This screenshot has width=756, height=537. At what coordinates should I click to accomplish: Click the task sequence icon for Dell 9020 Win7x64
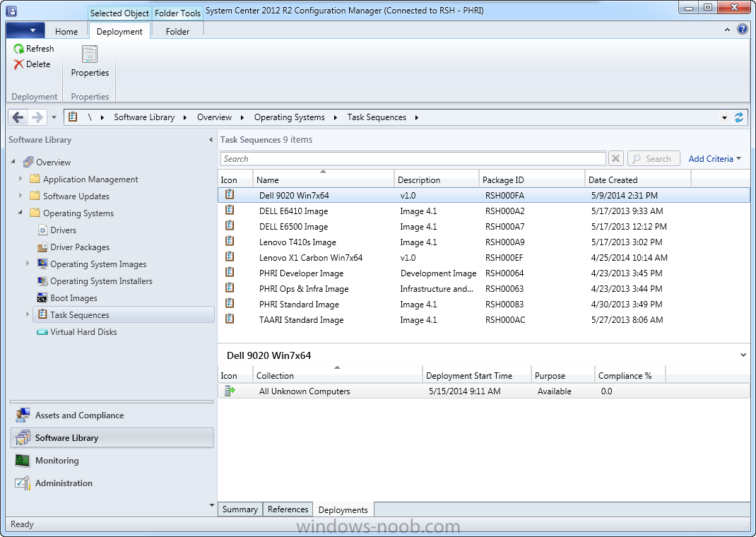coord(230,194)
